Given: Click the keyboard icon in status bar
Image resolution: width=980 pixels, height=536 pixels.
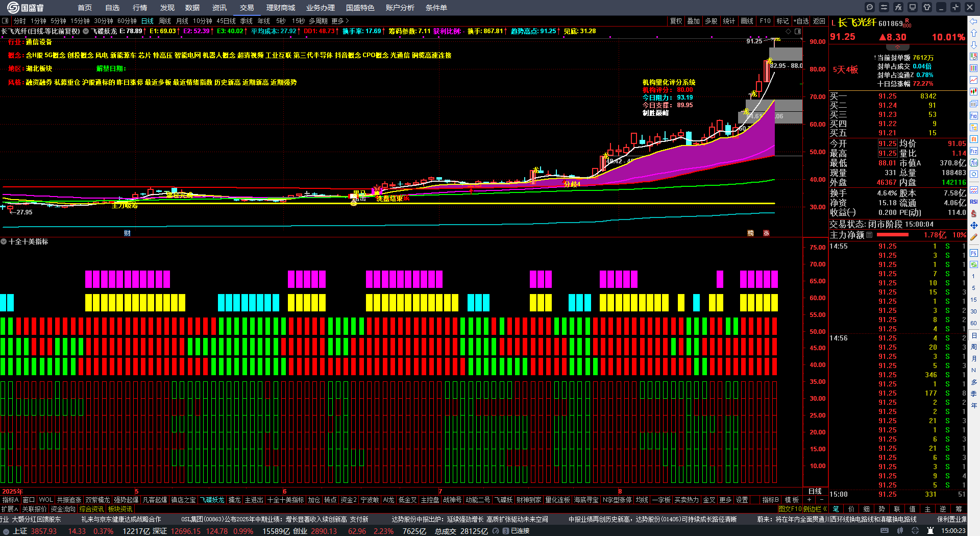Looking at the screenshot, I should click(885, 531).
